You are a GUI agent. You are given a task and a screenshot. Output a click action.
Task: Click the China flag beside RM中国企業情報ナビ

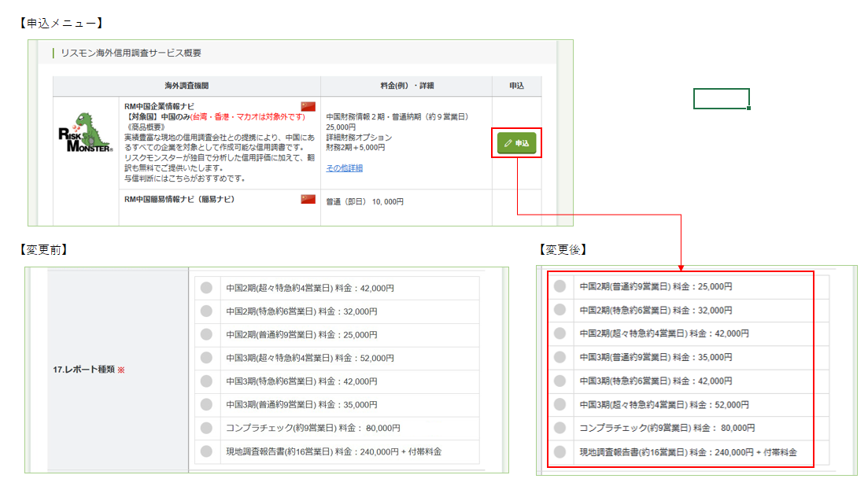click(308, 106)
